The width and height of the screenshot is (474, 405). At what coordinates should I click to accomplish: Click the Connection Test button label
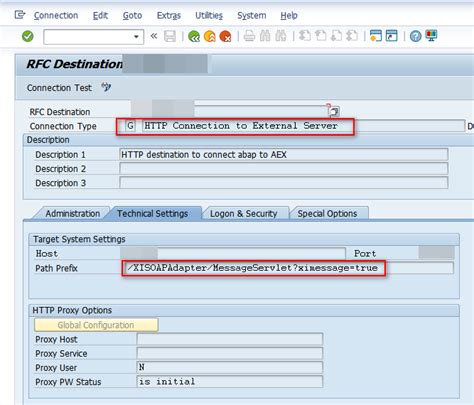tap(59, 88)
